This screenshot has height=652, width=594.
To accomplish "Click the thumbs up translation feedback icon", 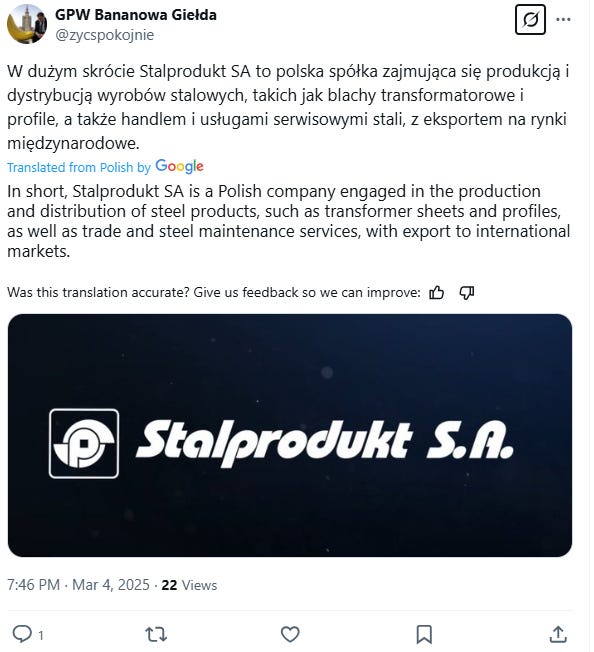I will pos(436,293).
